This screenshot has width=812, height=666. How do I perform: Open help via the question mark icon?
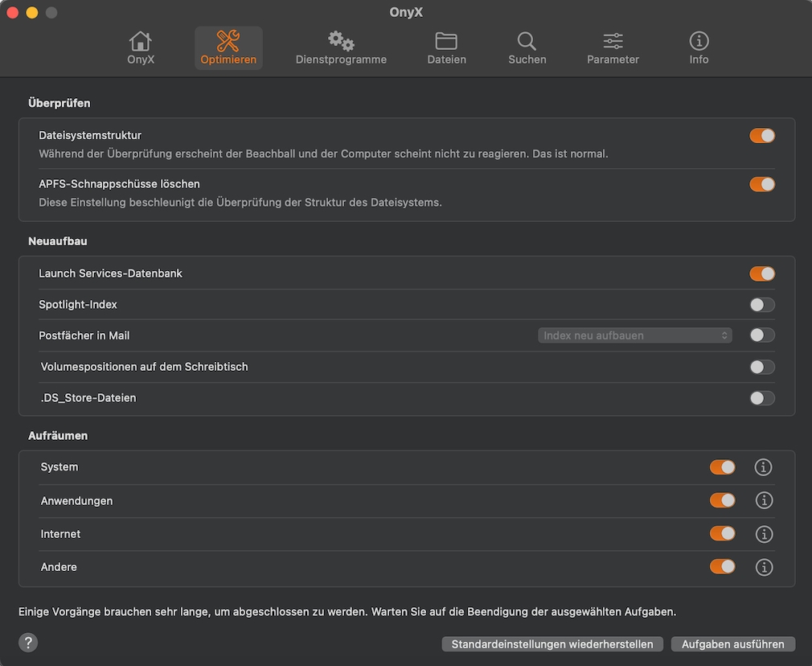tap(28, 643)
